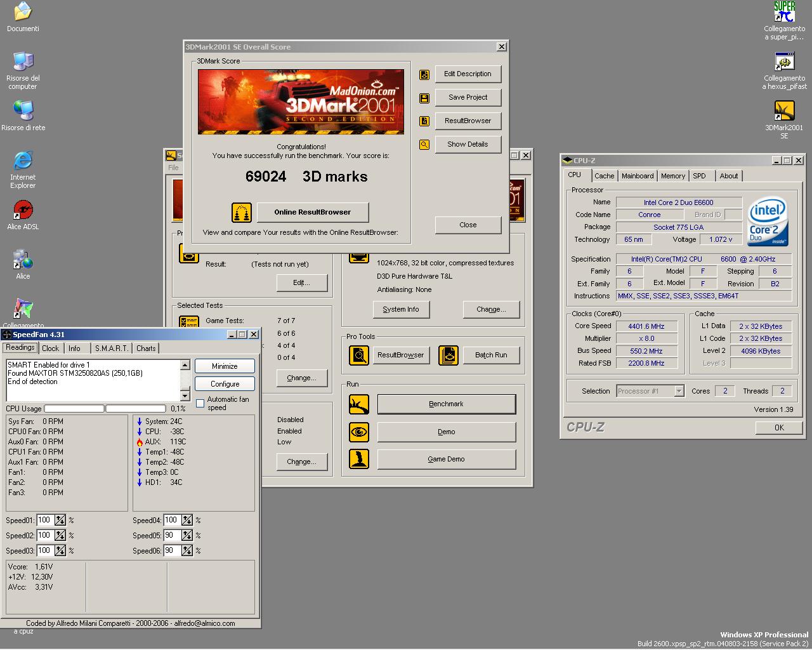The image size is (812, 650).
Task: Click OK in the CPU-Z window
Action: point(779,428)
